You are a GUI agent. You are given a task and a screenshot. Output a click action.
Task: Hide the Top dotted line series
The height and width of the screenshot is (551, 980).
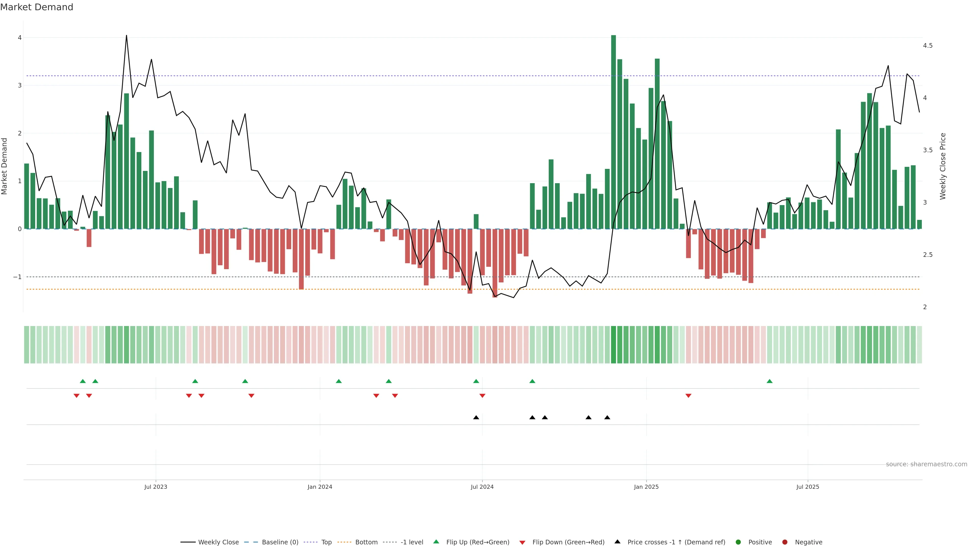click(x=326, y=542)
